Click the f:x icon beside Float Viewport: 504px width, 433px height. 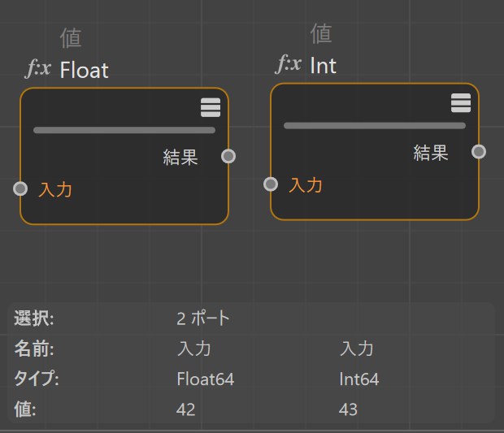coord(38,69)
